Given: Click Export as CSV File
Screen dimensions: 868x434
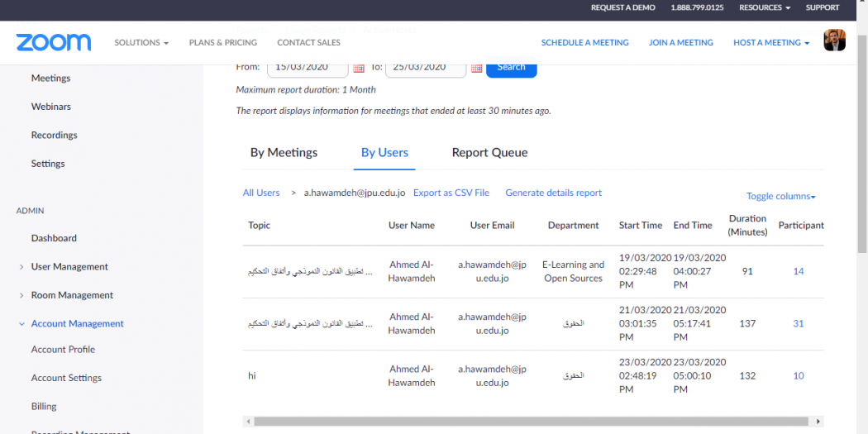Looking at the screenshot, I should tap(451, 193).
